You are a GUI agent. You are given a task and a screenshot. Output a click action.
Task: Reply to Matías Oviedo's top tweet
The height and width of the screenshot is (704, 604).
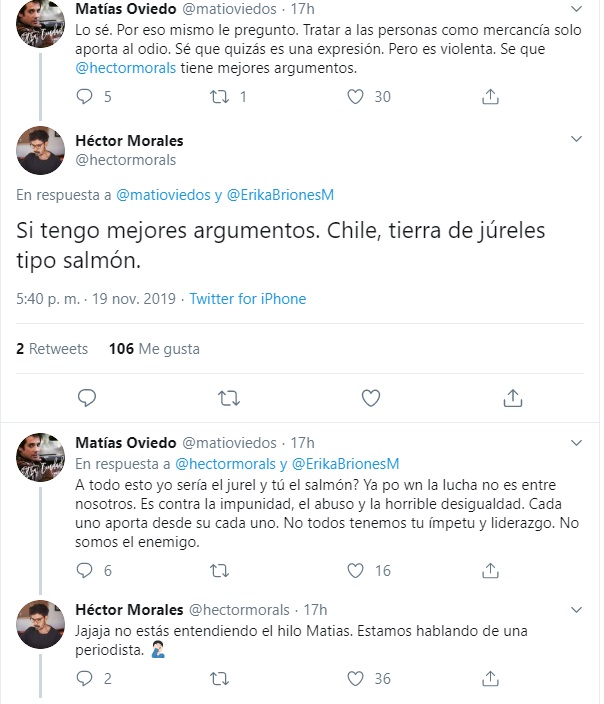[85, 97]
